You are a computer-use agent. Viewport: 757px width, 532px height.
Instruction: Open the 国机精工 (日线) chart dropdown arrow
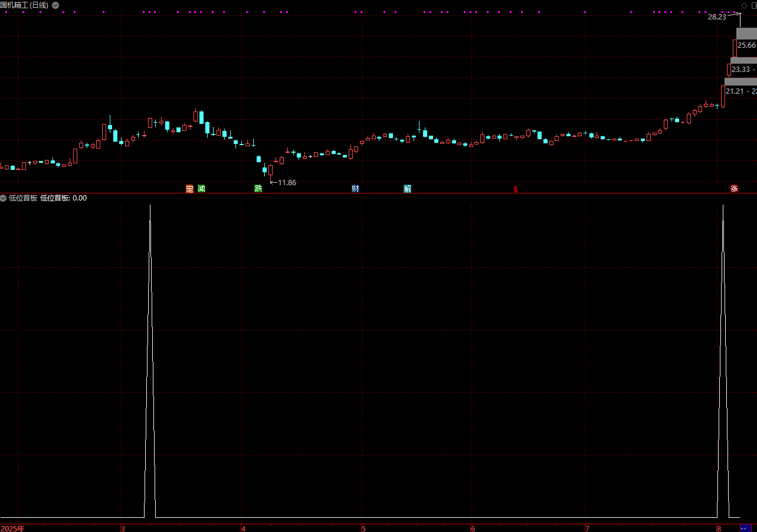[55, 5]
